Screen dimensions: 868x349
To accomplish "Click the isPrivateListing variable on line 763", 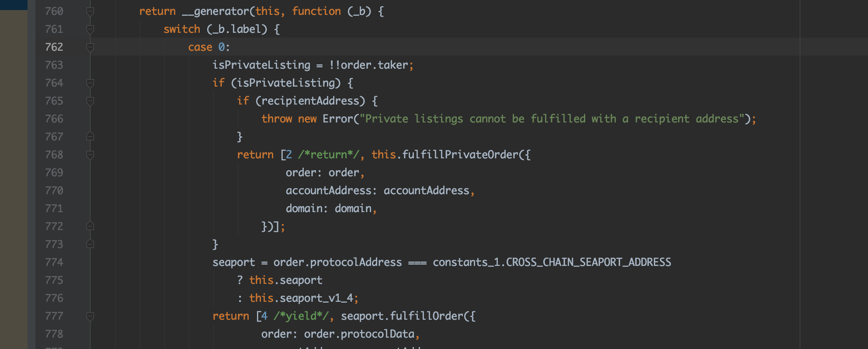I will (261, 65).
